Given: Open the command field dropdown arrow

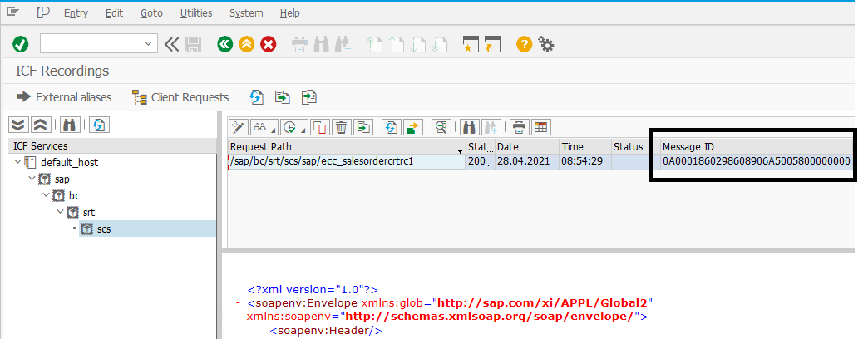Looking at the screenshot, I should point(148,44).
